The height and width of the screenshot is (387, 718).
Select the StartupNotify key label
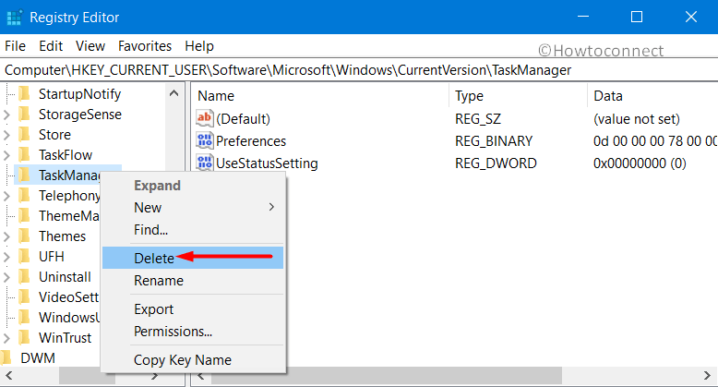(80, 94)
